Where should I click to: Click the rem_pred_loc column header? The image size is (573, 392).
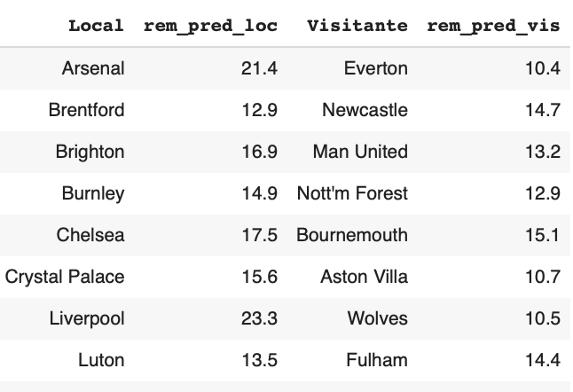coord(210,27)
